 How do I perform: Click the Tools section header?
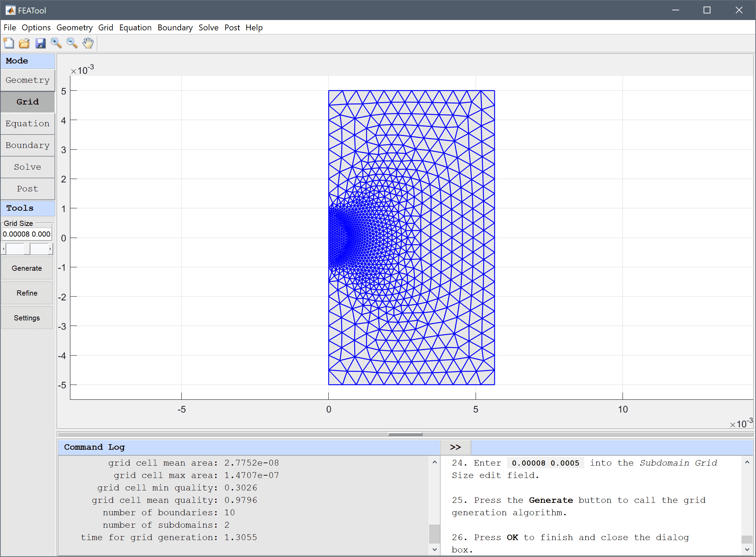coord(28,208)
